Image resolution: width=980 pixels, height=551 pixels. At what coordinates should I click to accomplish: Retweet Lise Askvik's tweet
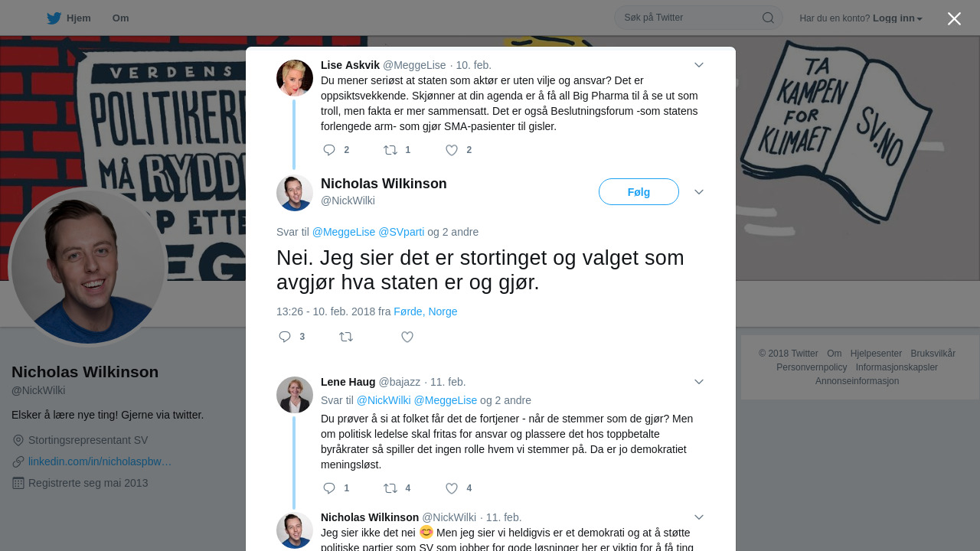click(x=390, y=150)
